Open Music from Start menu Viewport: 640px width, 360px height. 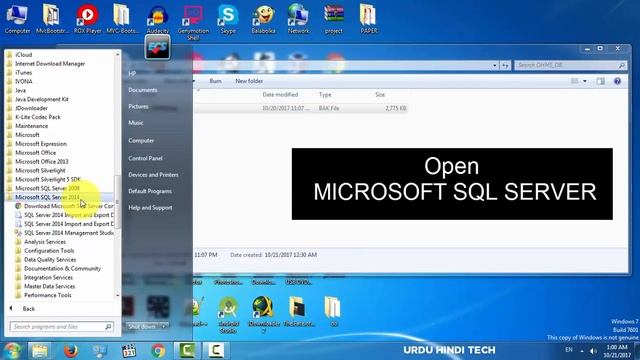pos(136,122)
